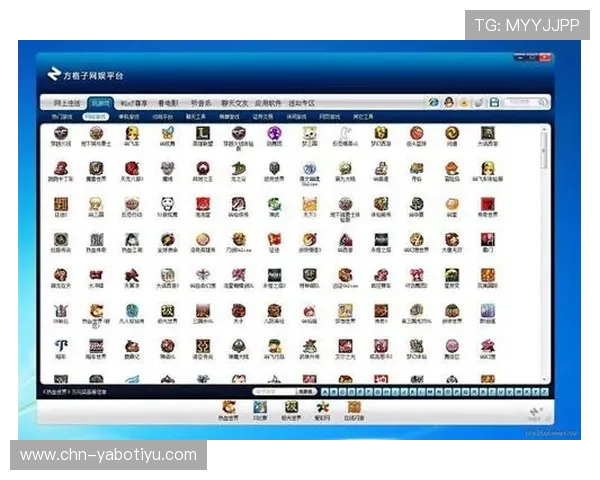Filter games by letter A
This screenshot has height=480, width=600.
325,391
